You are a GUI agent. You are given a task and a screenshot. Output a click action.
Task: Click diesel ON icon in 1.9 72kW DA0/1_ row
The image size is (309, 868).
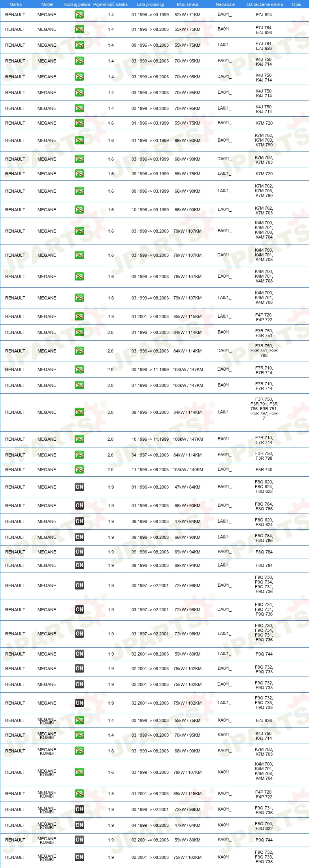point(79,610)
